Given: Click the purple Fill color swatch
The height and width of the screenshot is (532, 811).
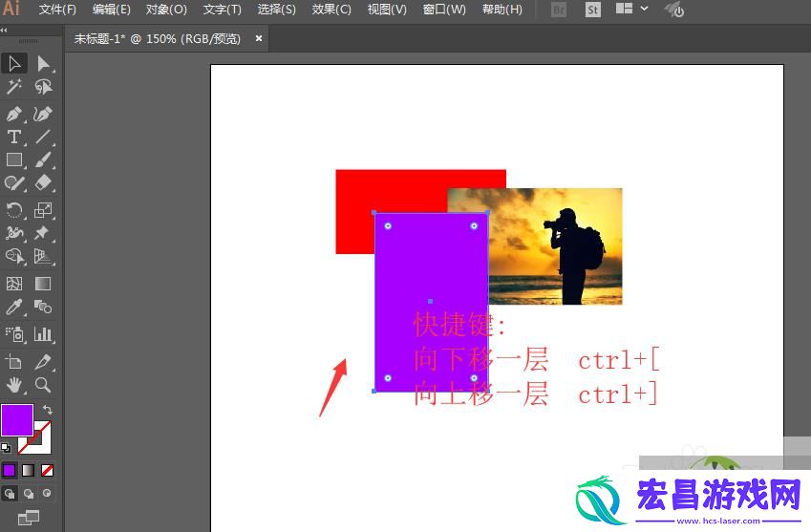Looking at the screenshot, I should pos(16,420).
